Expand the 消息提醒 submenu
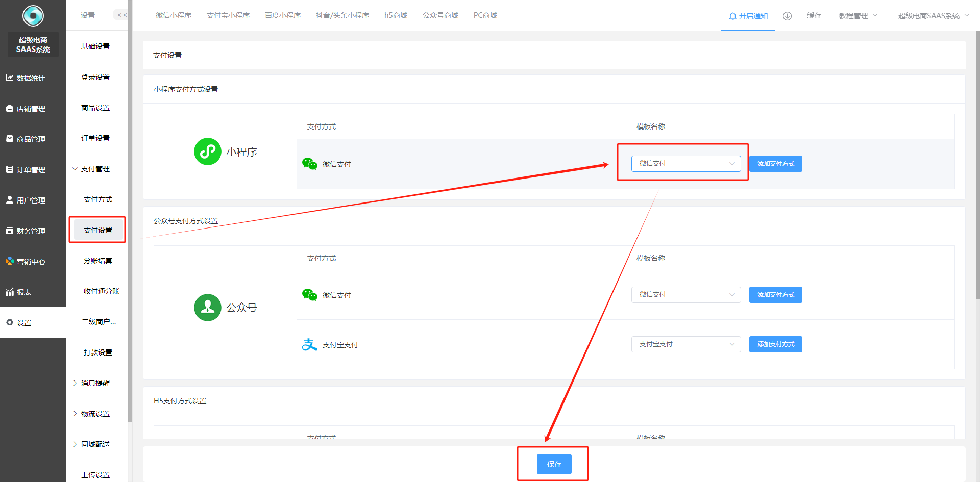The width and height of the screenshot is (980, 482). tap(95, 383)
